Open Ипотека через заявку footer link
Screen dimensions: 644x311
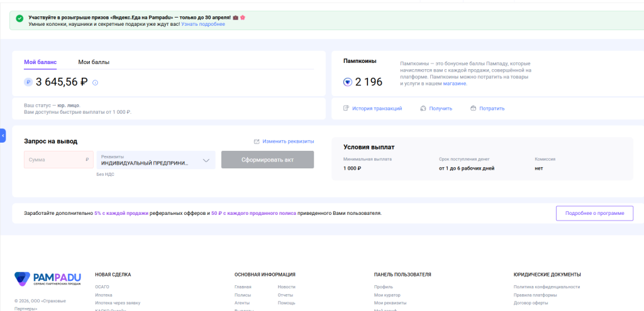[x=118, y=303]
